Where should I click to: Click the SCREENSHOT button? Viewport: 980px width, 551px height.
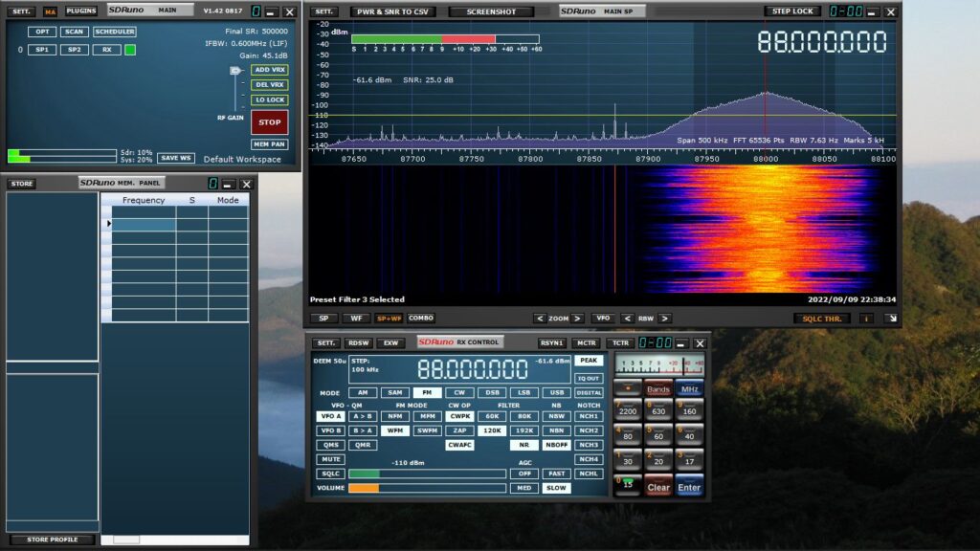click(x=491, y=11)
